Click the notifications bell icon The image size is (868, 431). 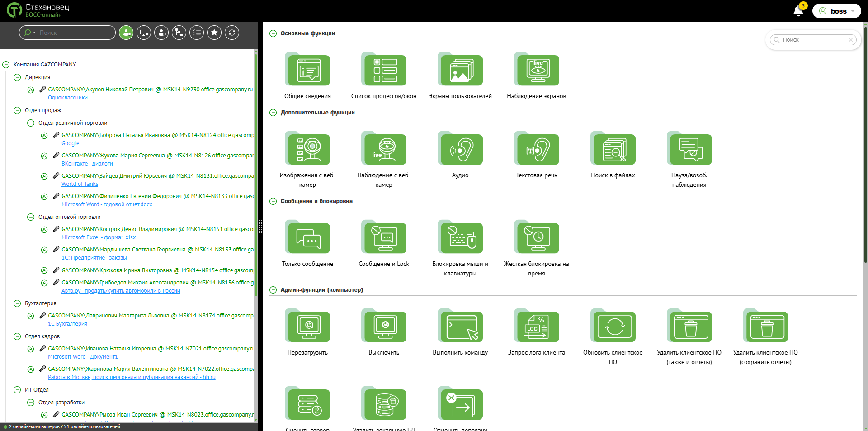coord(798,11)
